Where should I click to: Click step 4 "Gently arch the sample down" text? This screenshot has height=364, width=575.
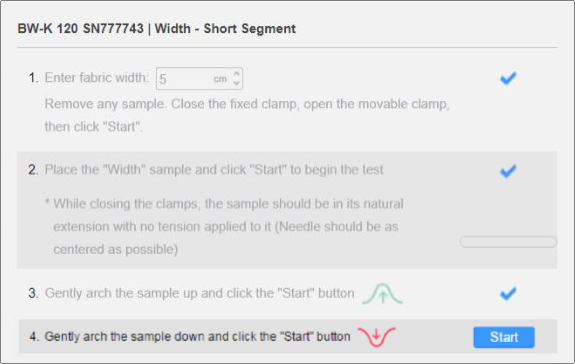click(x=197, y=337)
